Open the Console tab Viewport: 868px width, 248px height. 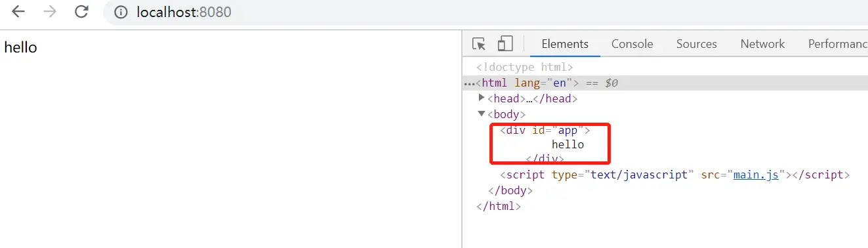pos(632,44)
